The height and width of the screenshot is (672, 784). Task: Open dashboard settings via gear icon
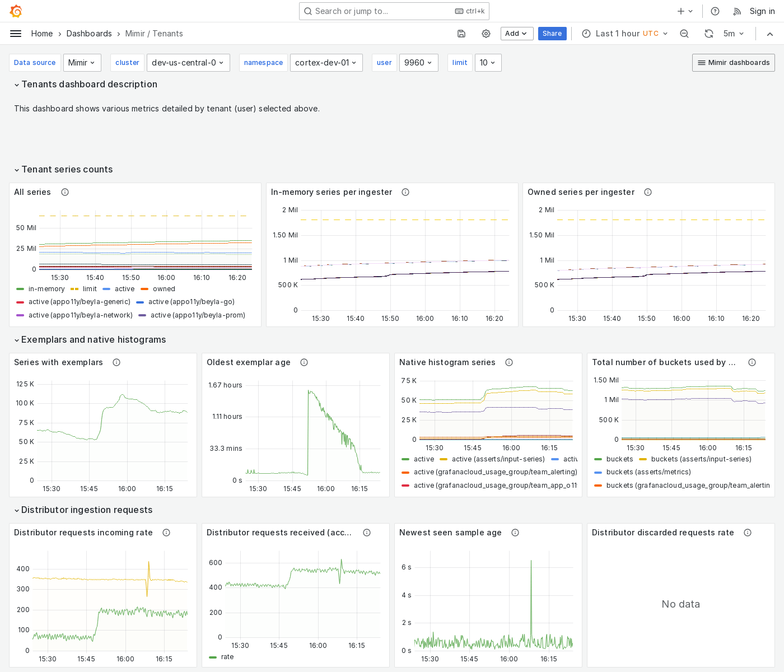(x=486, y=34)
